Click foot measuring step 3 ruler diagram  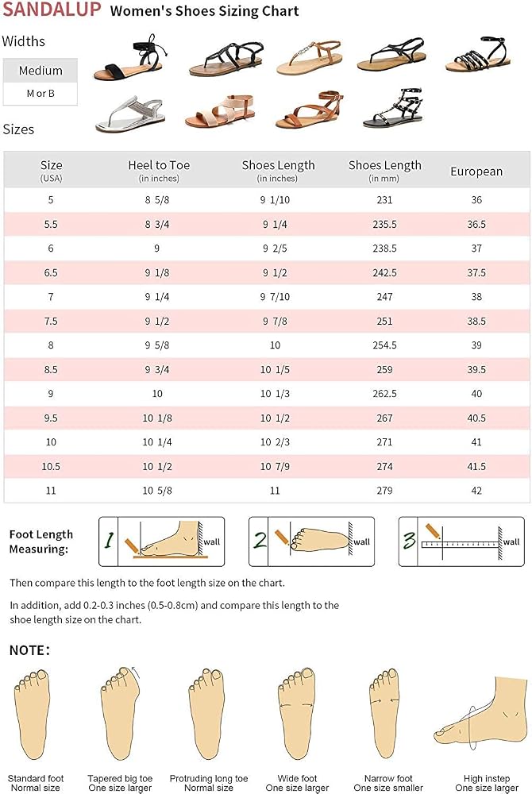[x=461, y=542]
